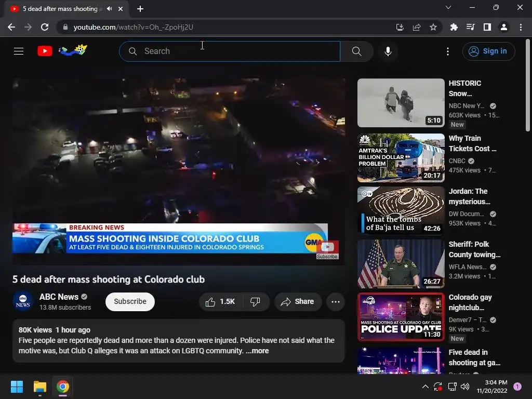Click WFLA News... channel name
Screen dimensions: 532x399
(x=467, y=267)
